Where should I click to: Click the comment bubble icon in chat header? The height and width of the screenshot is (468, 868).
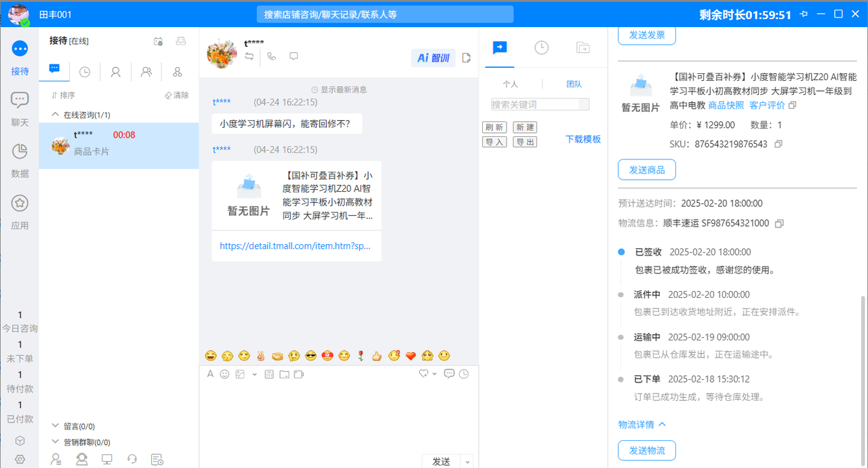[x=294, y=57]
